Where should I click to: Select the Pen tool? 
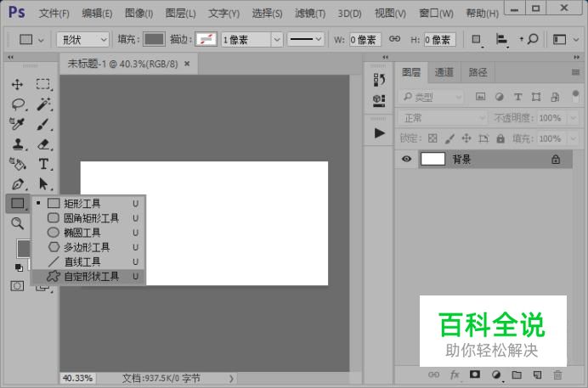(18, 184)
